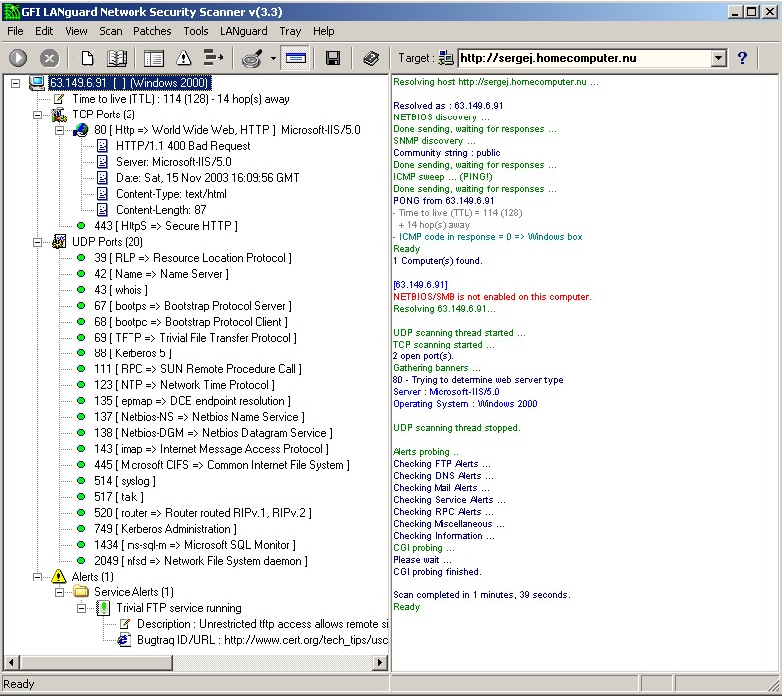This screenshot has width=784, height=697.
Task: Select port 443 HttpS Secure HTTP
Action: click(x=165, y=226)
